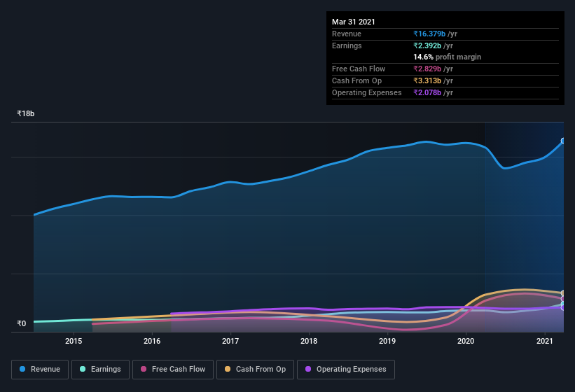The height and width of the screenshot is (392, 575).
Task: Click the 2018 x-axis label
Action: click(309, 341)
